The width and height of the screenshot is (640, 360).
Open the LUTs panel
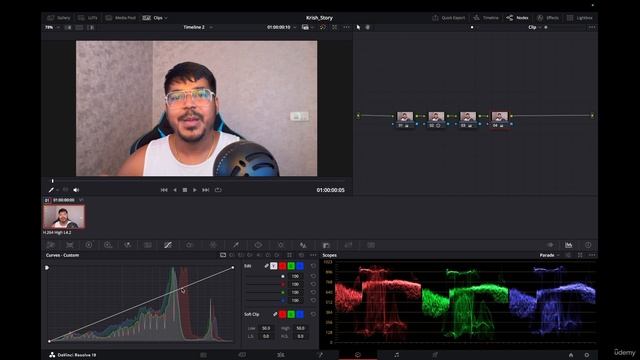coord(88,18)
